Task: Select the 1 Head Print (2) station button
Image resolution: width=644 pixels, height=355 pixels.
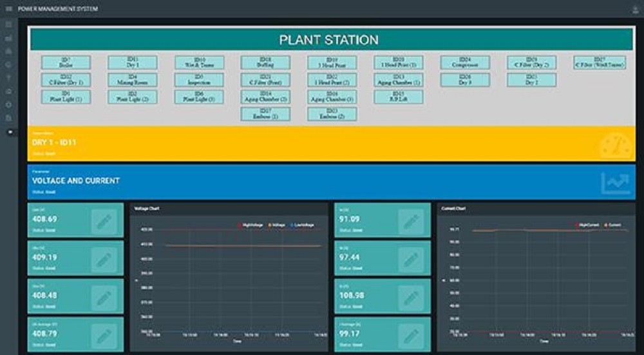Action: [332, 80]
